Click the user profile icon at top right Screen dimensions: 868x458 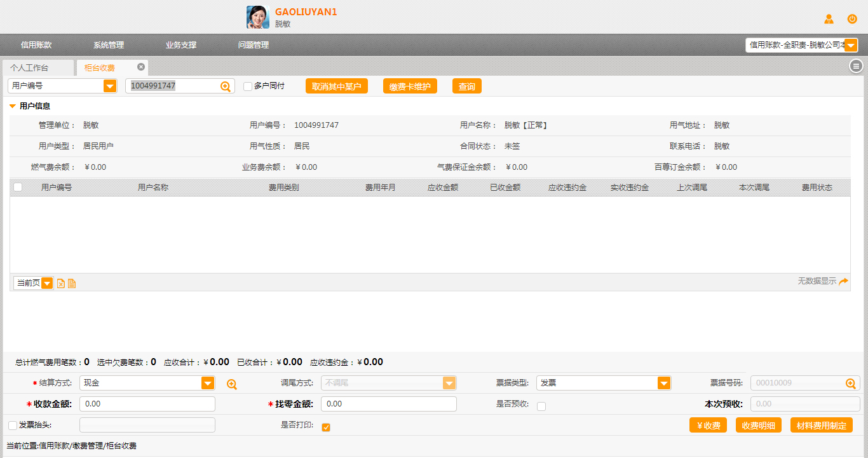coord(829,19)
